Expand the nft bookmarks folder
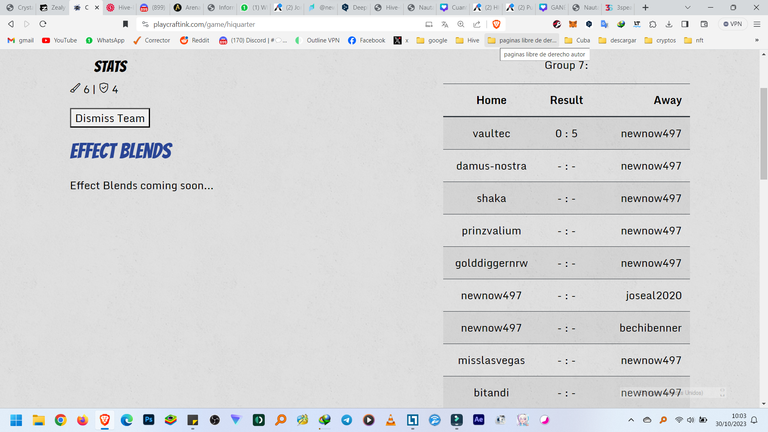This screenshot has height=432, width=768. pyautogui.click(x=694, y=40)
